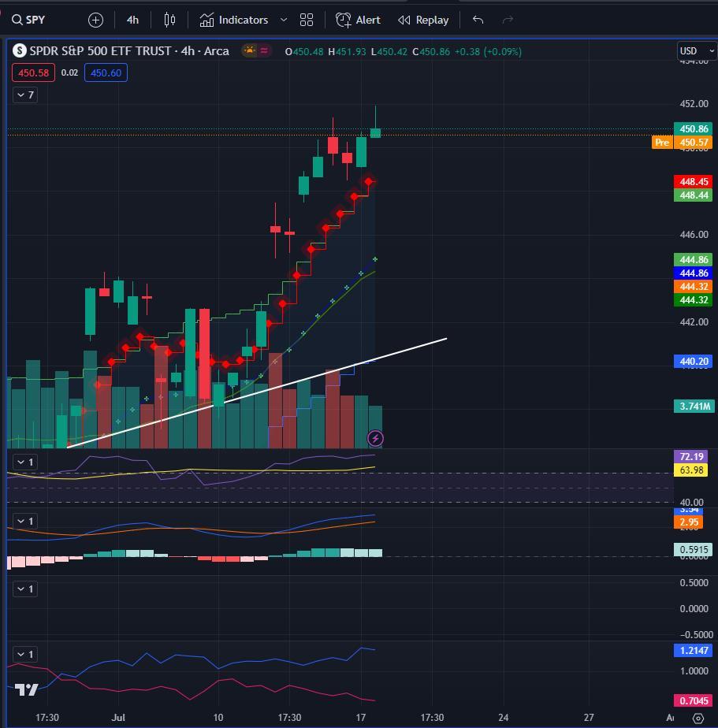718x728 pixels.
Task: Open the four-square layout templates icon
Action: tap(307, 20)
